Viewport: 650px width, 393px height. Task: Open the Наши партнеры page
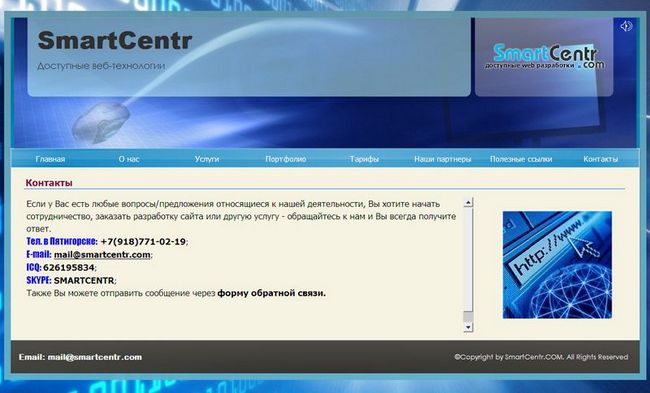click(442, 159)
